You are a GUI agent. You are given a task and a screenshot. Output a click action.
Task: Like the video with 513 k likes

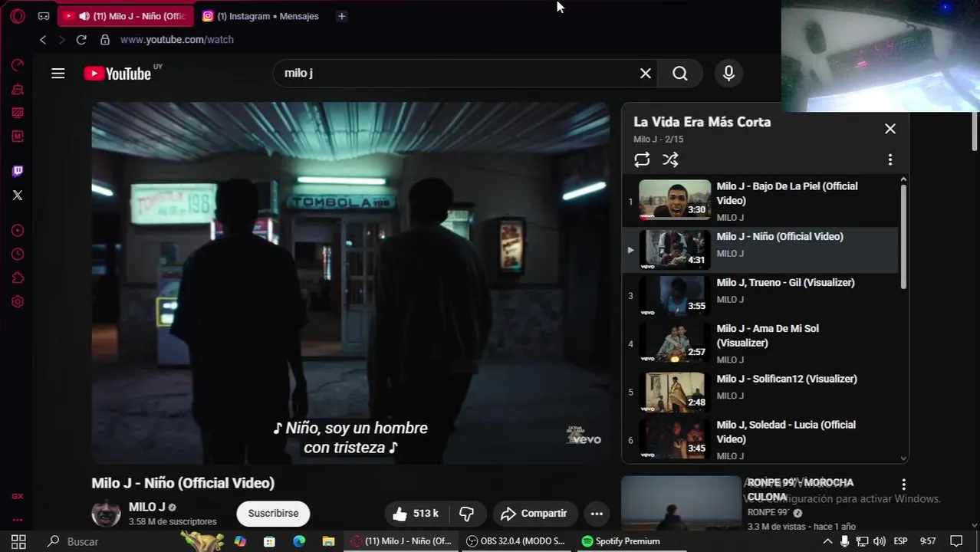point(416,514)
